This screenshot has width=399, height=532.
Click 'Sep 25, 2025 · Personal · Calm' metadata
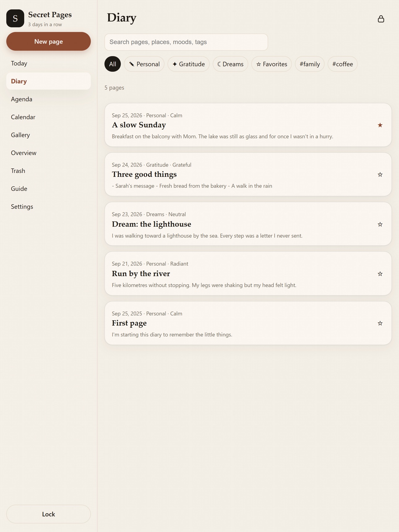pos(147,313)
